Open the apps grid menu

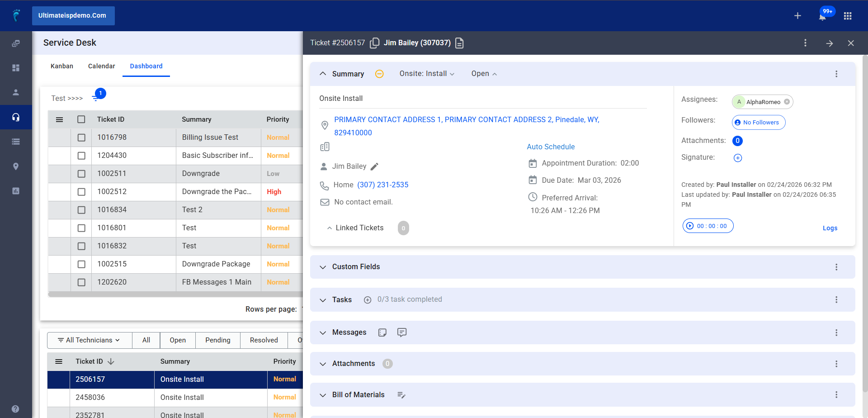(848, 16)
